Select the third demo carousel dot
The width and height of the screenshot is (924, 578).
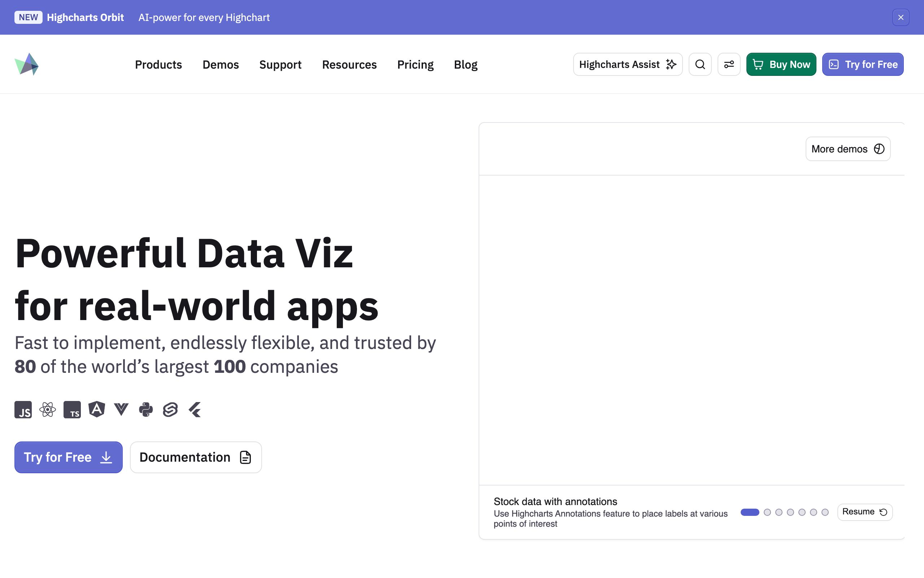(779, 512)
